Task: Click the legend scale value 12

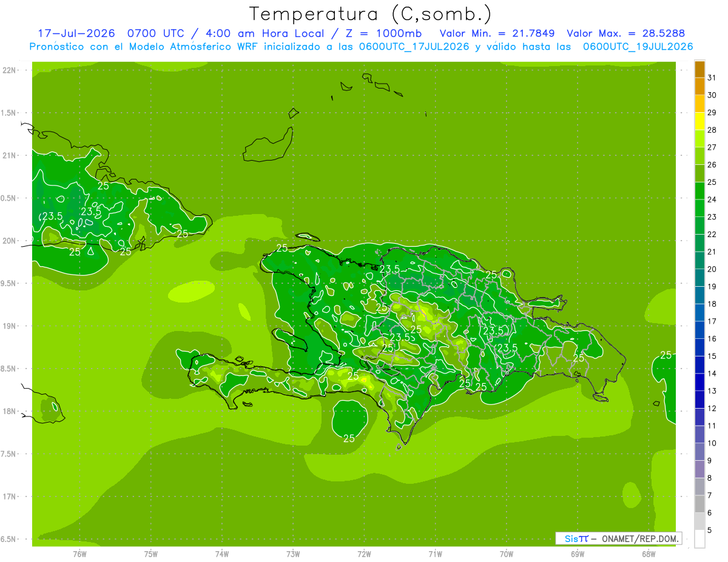Action: (712, 408)
